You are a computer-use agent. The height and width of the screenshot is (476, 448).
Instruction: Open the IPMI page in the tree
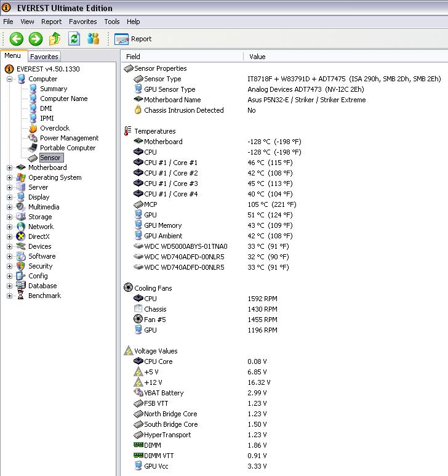pyautogui.click(x=47, y=118)
